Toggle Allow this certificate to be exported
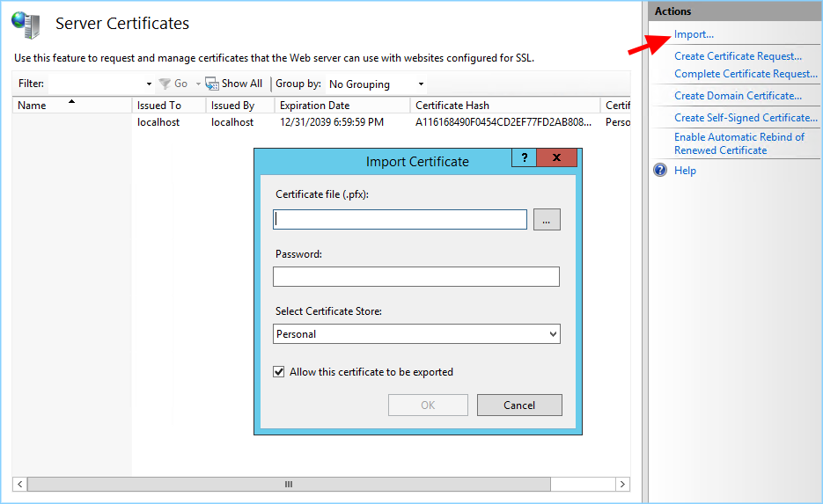 (279, 372)
